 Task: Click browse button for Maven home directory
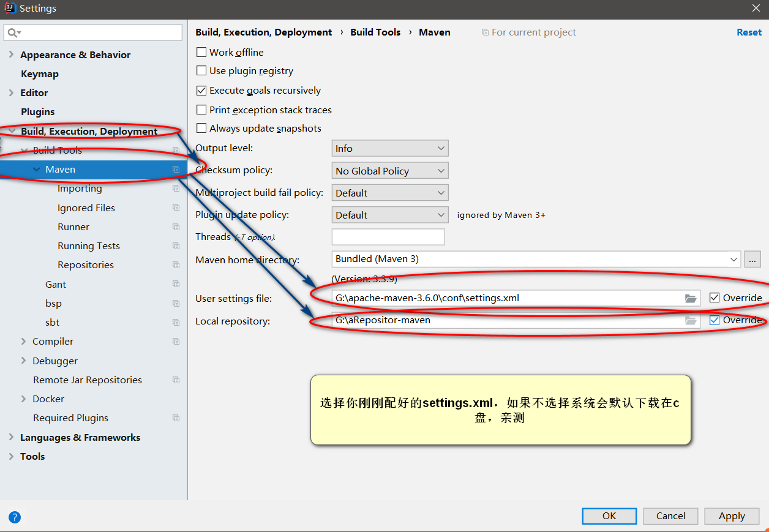[x=752, y=259]
